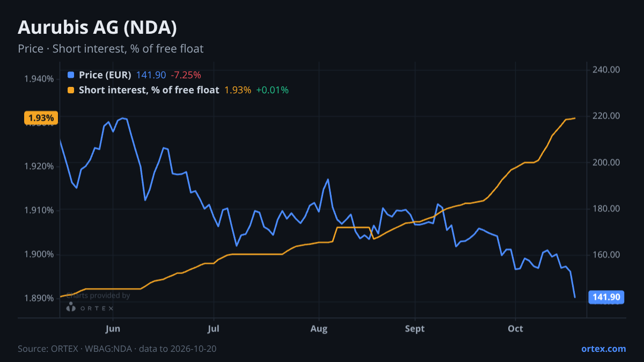Click the Oct label on the time axis

pyautogui.click(x=515, y=328)
